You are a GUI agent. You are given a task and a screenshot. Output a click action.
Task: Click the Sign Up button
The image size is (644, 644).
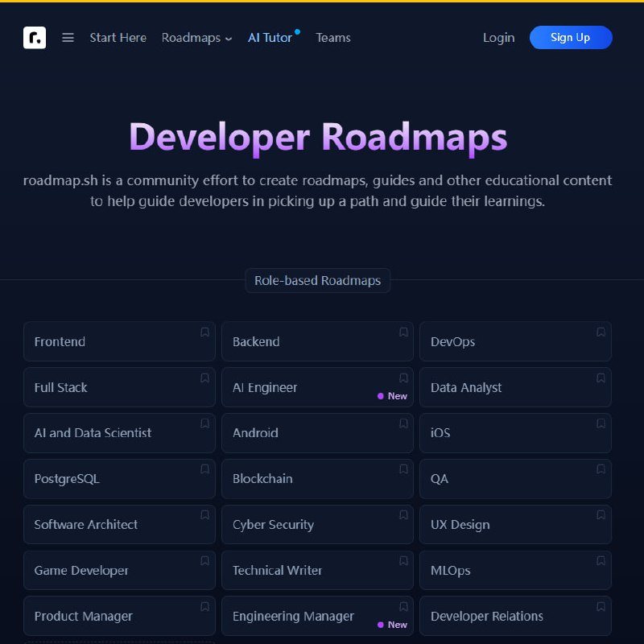[x=571, y=37]
